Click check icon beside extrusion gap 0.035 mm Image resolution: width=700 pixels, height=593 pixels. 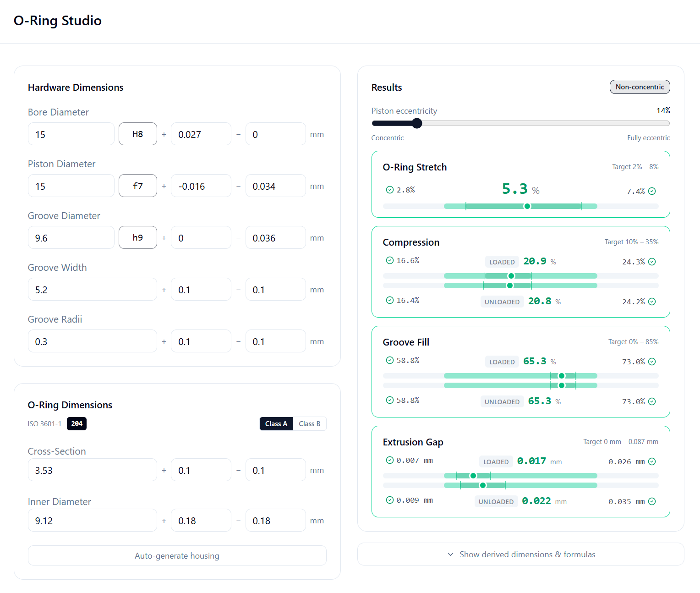[x=652, y=501]
